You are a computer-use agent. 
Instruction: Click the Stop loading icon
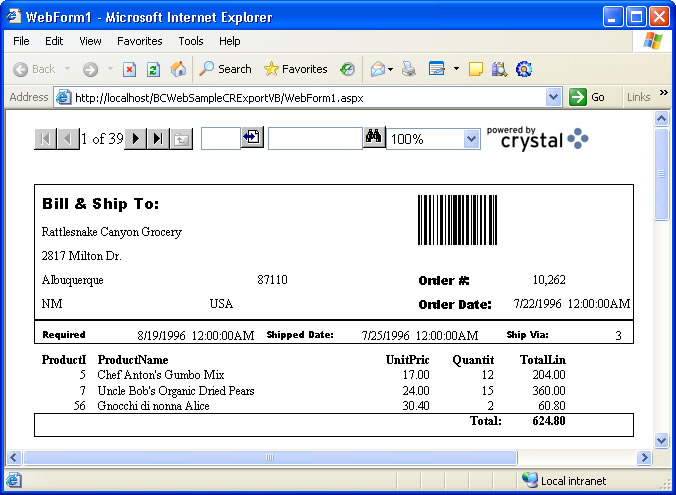pyautogui.click(x=130, y=69)
